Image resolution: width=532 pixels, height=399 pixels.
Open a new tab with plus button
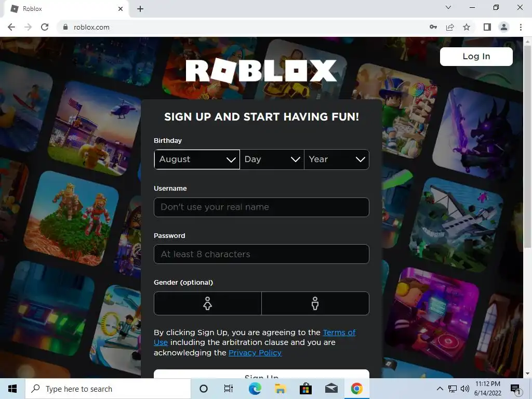tap(140, 9)
